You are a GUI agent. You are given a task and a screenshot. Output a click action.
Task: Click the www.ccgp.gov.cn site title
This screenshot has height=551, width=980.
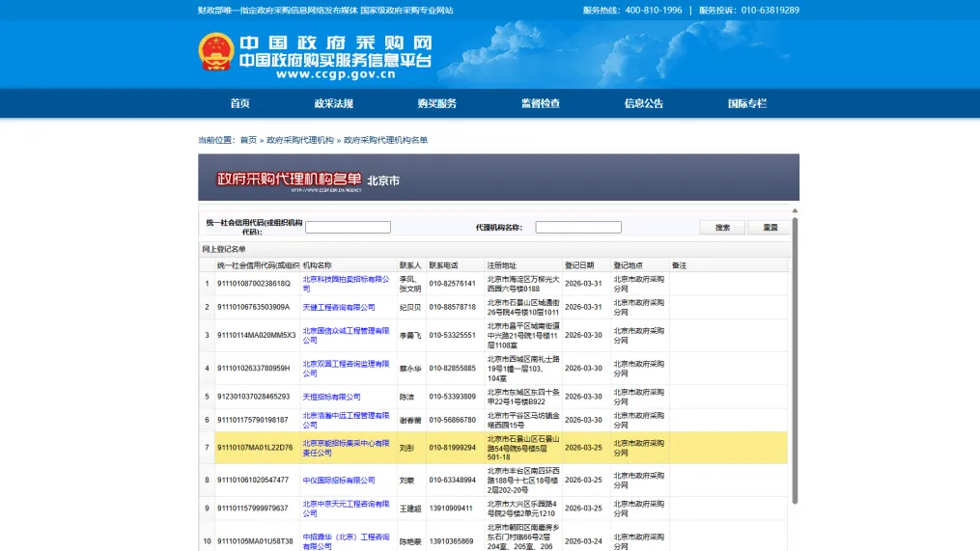[336, 74]
